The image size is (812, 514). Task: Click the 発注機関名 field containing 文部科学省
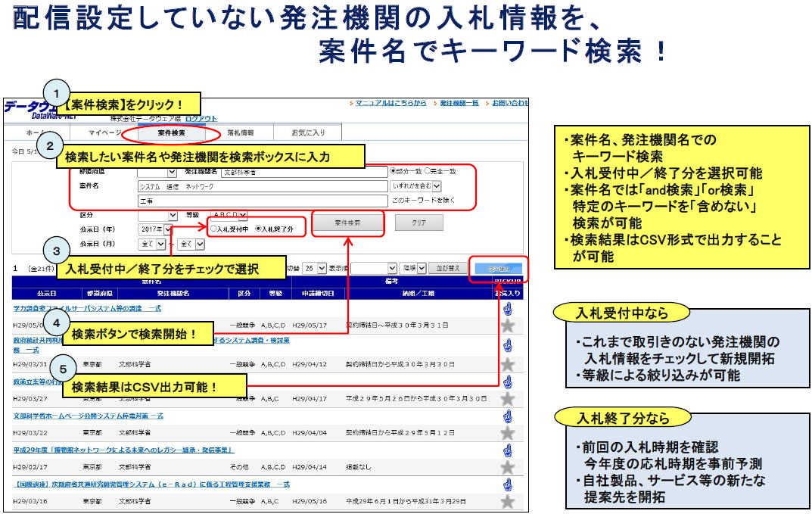click(x=304, y=172)
